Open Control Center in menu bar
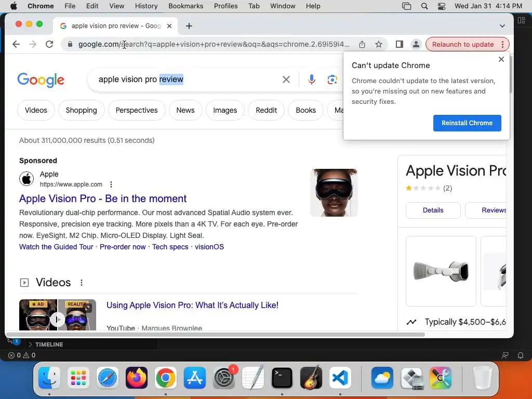Viewport: 532px width, 399px height. (x=442, y=6)
